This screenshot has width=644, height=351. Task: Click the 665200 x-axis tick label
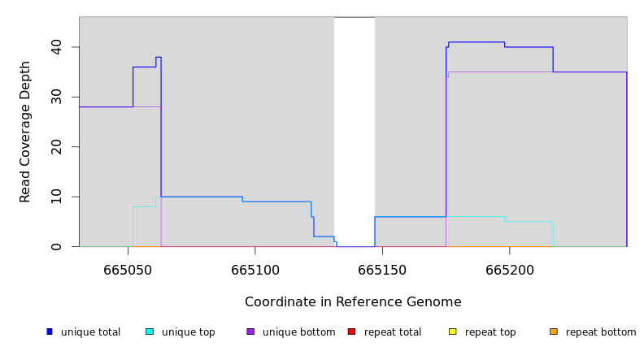pyautogui.click(x=510, y=271)
